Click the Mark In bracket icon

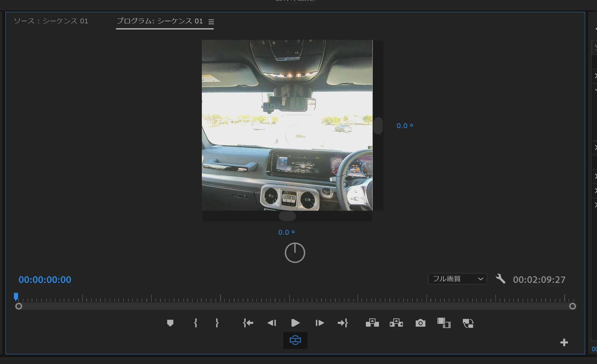(195, 323)
